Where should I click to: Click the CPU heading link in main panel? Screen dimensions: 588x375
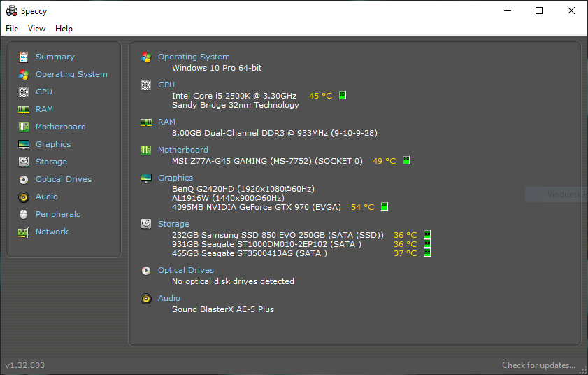pyautogui.click(x=166, y=85)
